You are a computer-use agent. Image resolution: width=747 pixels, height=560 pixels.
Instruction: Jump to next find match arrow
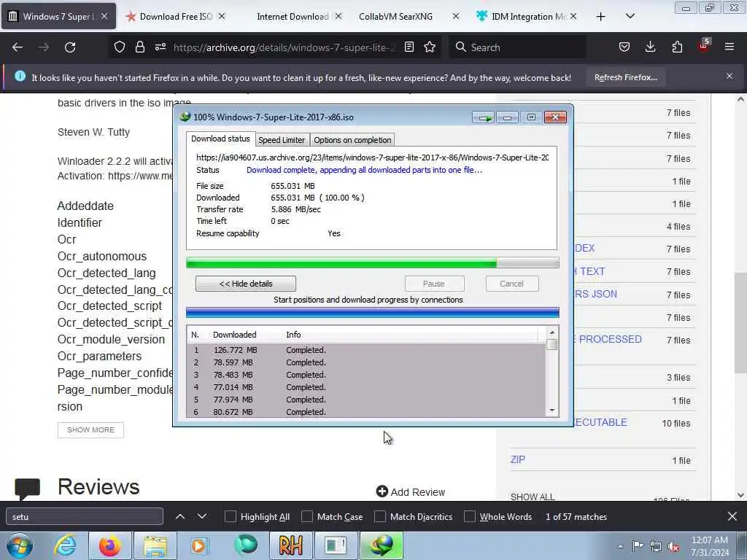pos(202,516)
